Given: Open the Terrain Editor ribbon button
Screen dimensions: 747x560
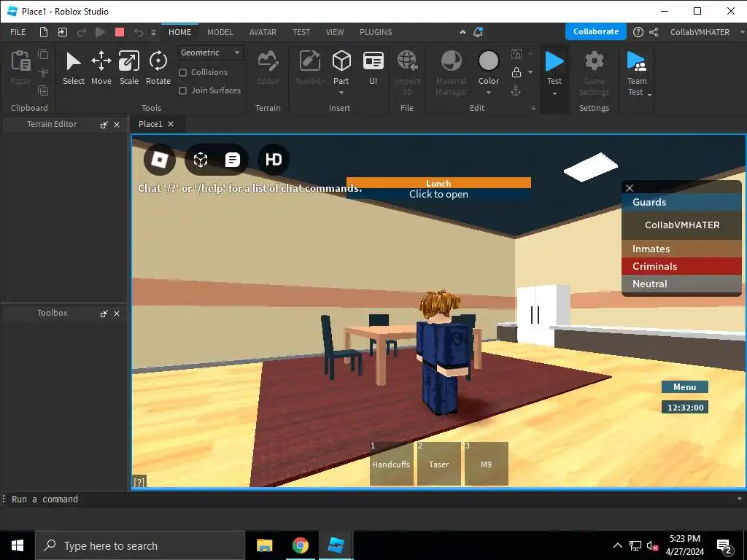Looking at the screenshot, I should click(268, 68).
